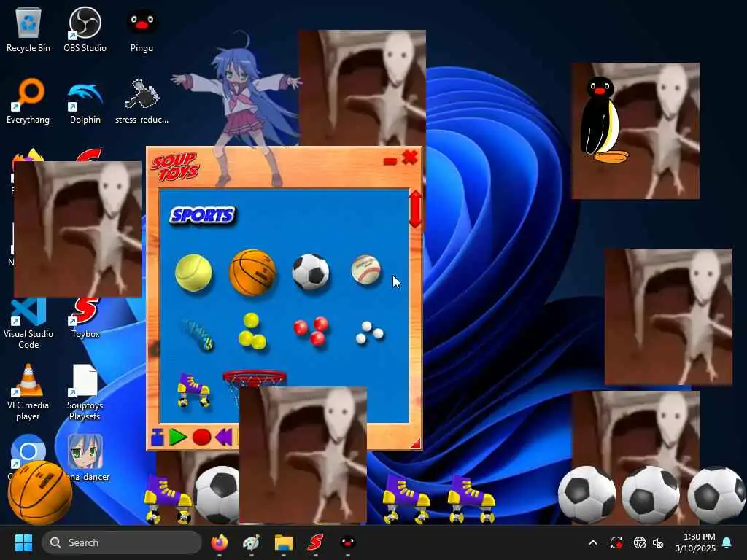Viewport: 747px width, 560px height.
Task: Open the notification bell in the taskbar
Action: pyautogui.click(x=727, y=542)
